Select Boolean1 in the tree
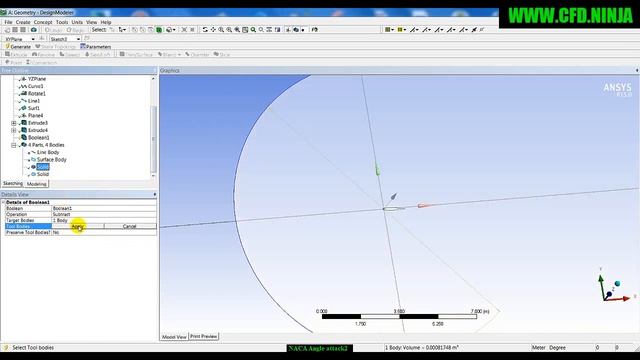 click(x=38, y=138)
